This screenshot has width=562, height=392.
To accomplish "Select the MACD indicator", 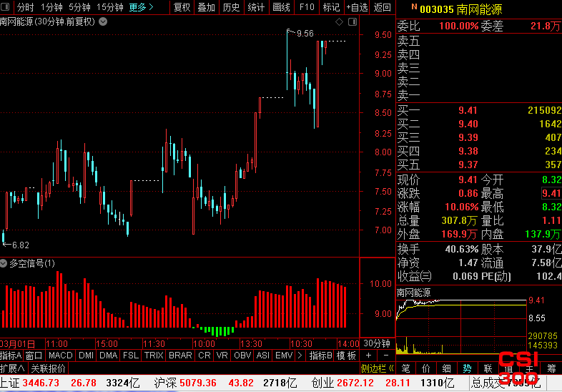I will click(x=61, y=356).
